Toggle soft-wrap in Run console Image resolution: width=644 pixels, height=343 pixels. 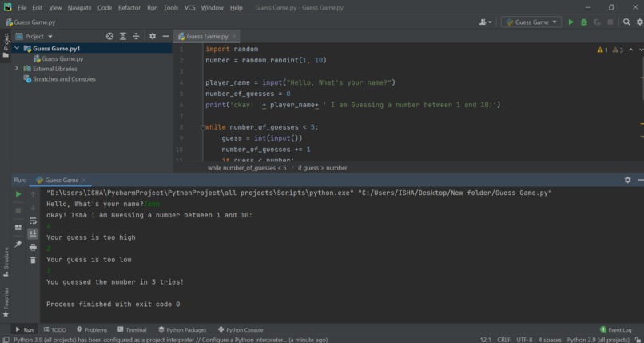click(33, 221)
